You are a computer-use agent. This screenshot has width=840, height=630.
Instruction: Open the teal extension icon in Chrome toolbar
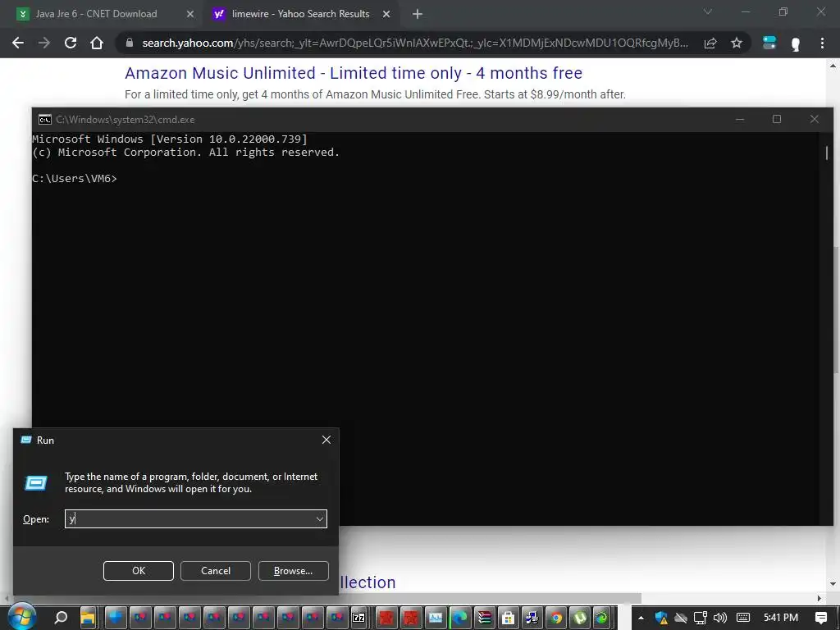pos(769,43)
